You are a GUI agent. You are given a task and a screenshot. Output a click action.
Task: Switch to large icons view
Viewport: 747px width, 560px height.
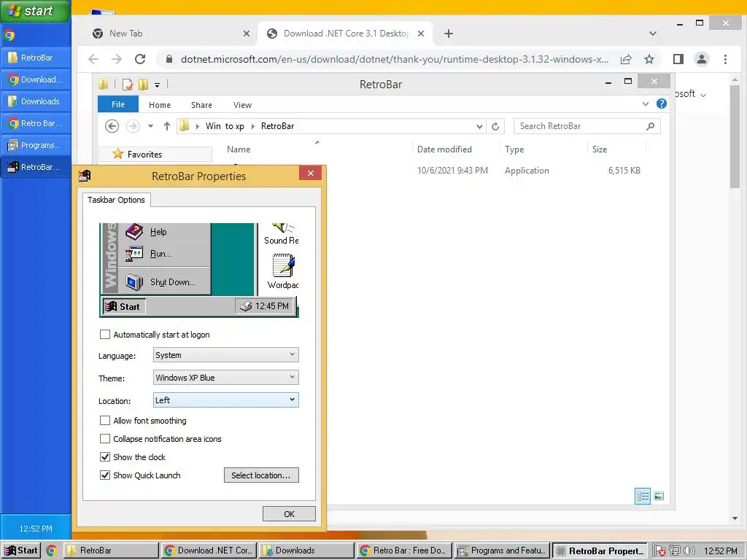659,496
